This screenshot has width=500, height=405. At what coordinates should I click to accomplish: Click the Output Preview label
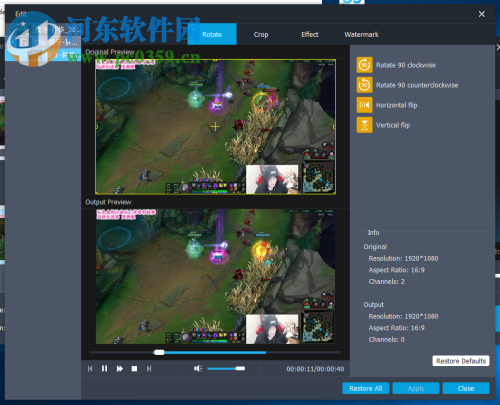(x=108, y=202)
